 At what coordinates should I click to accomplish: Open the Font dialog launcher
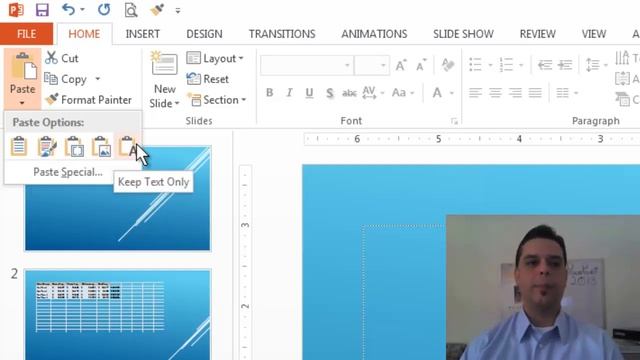[454, 121]
